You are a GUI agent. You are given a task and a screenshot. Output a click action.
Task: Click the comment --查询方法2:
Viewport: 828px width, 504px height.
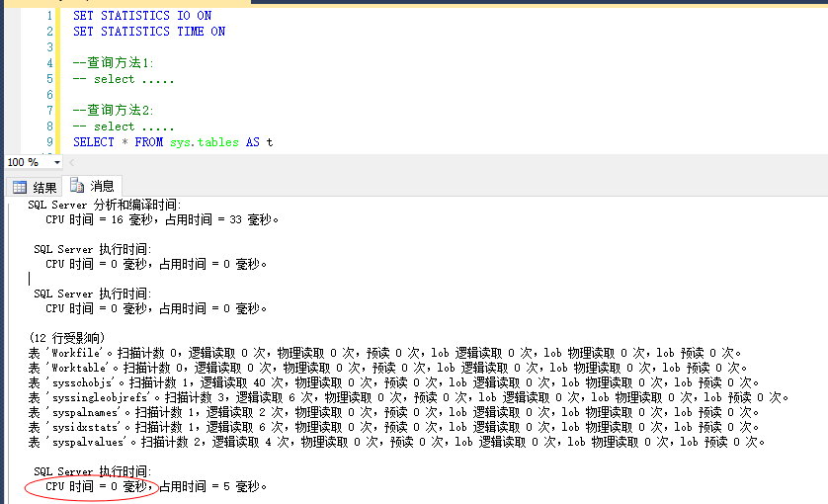pos(113,111)
